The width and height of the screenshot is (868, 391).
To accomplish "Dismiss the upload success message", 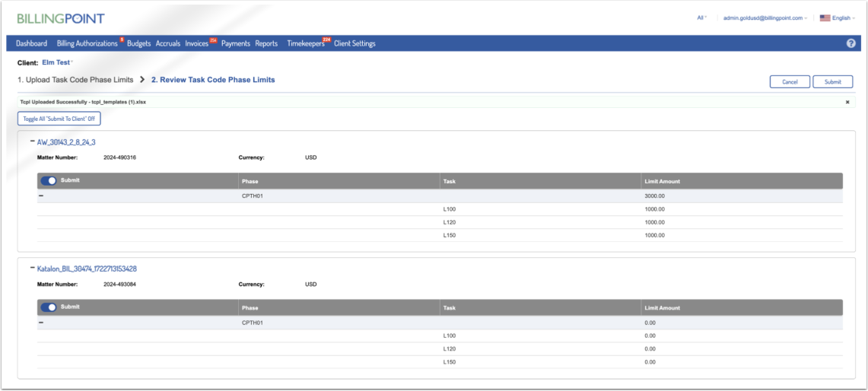I will pos(847,103).
